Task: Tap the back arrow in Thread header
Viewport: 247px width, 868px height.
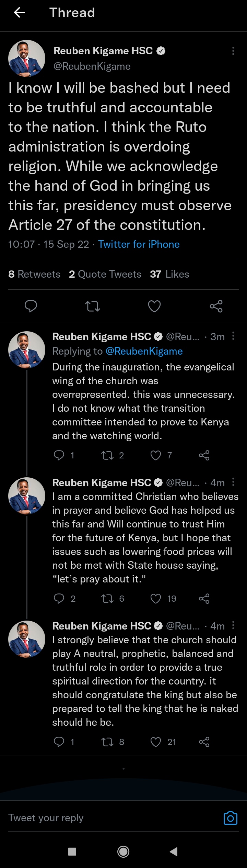Action: tap(20, 13)
